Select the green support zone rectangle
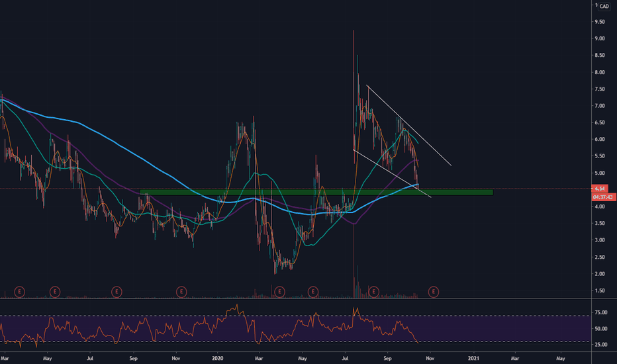 click(x=316, y=193)
